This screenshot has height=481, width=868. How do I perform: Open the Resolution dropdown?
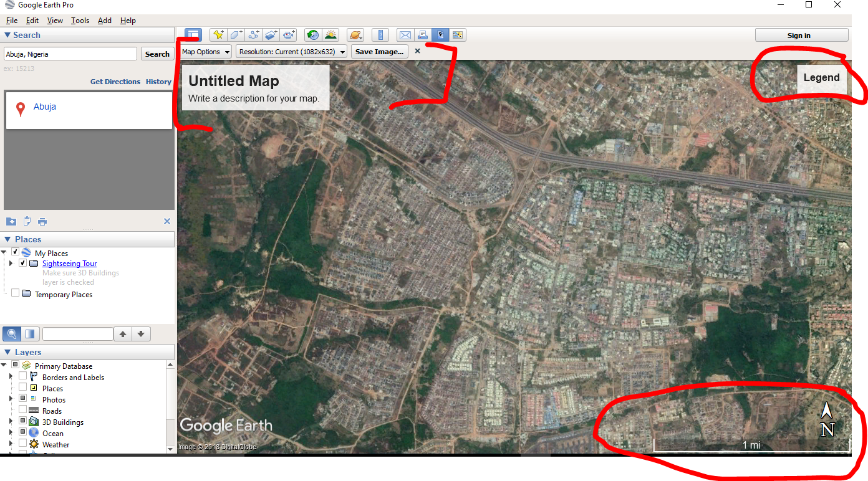[292, 52]
